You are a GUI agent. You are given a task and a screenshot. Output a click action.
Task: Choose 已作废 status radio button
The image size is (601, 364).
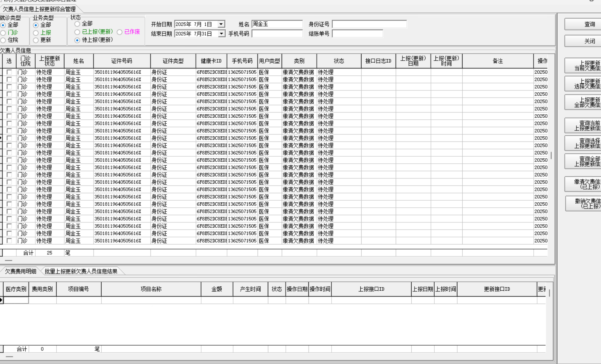click(x=120, y=32)
